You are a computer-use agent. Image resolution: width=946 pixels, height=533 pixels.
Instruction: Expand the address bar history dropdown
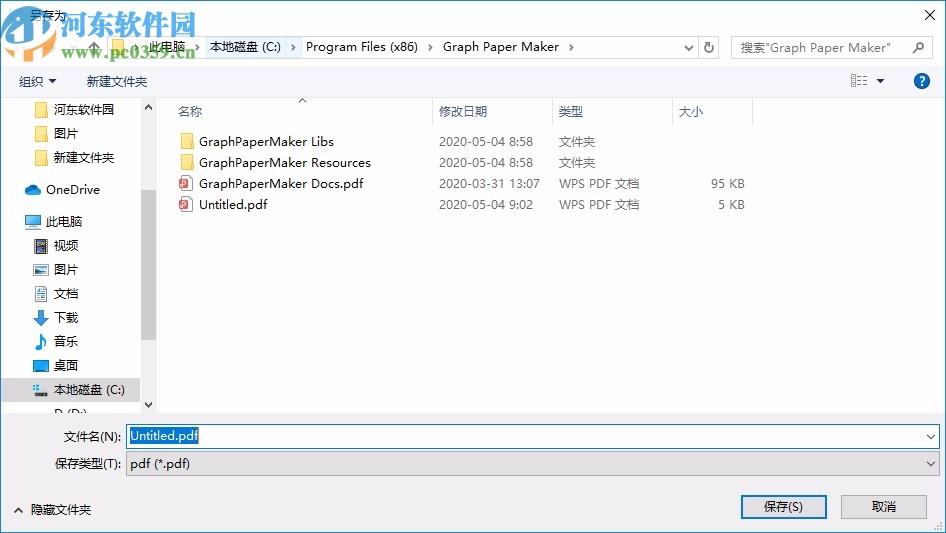pyautogui.click(x=688, y=47)
